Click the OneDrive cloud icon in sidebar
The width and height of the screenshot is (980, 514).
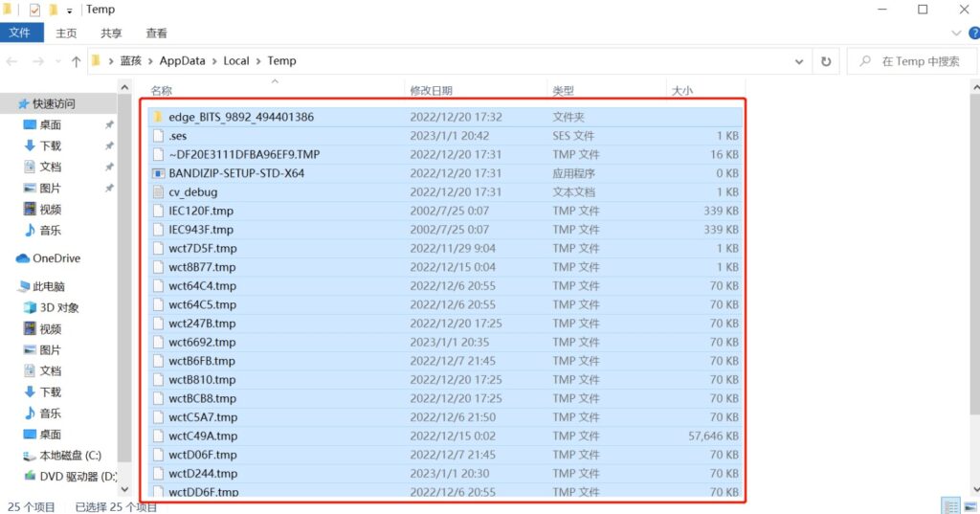point(23,258)
